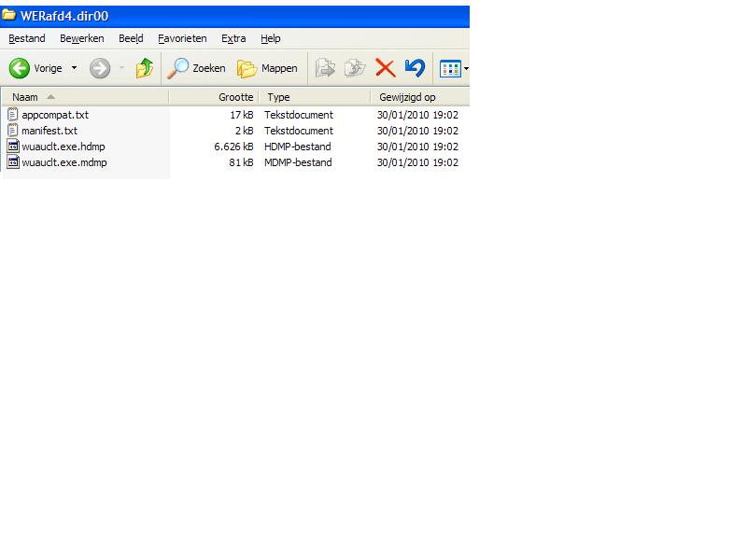Open the Favorieten menu
Viewport: 747px width, 560px height.
click(182, 38)
